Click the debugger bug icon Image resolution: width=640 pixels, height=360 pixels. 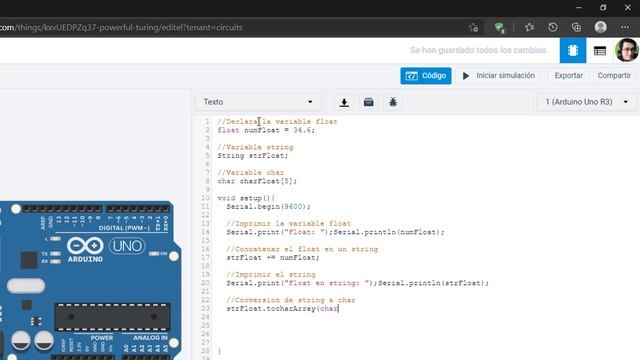(393, 102)
